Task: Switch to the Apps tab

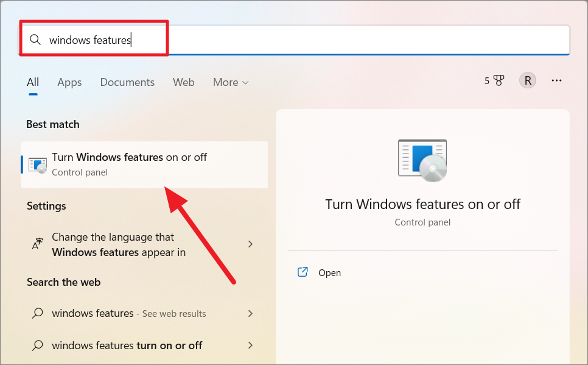Action: pos(69,82)
